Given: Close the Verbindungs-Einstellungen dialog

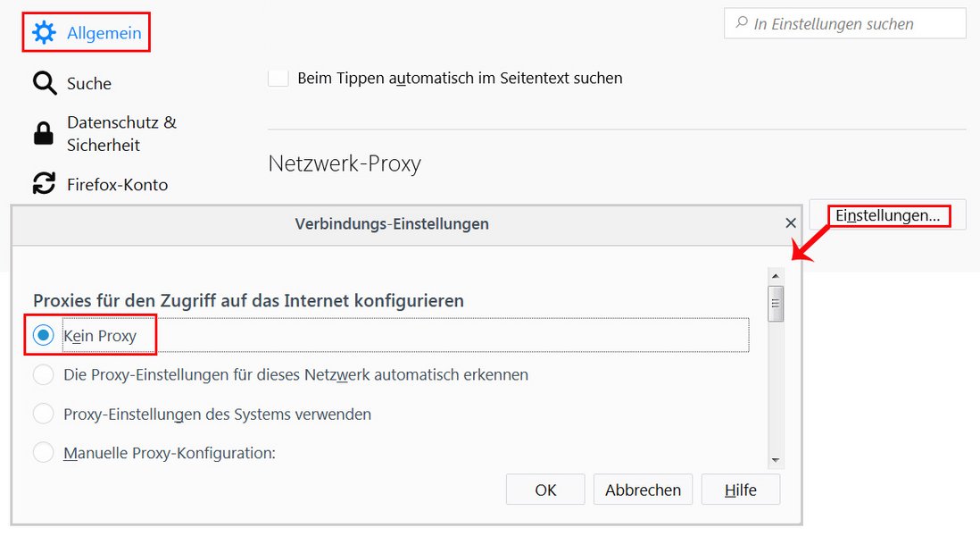Looking at the screenshot, I should (790, 223).
